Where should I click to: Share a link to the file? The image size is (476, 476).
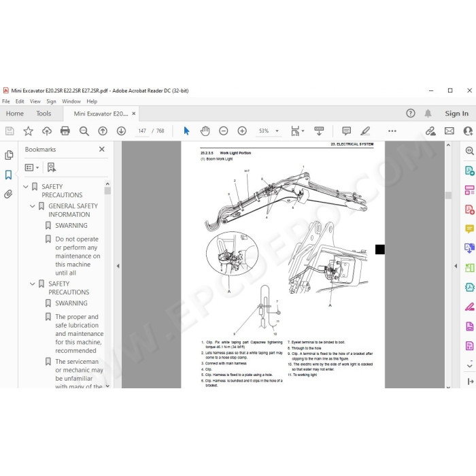[x=430, y=131]
